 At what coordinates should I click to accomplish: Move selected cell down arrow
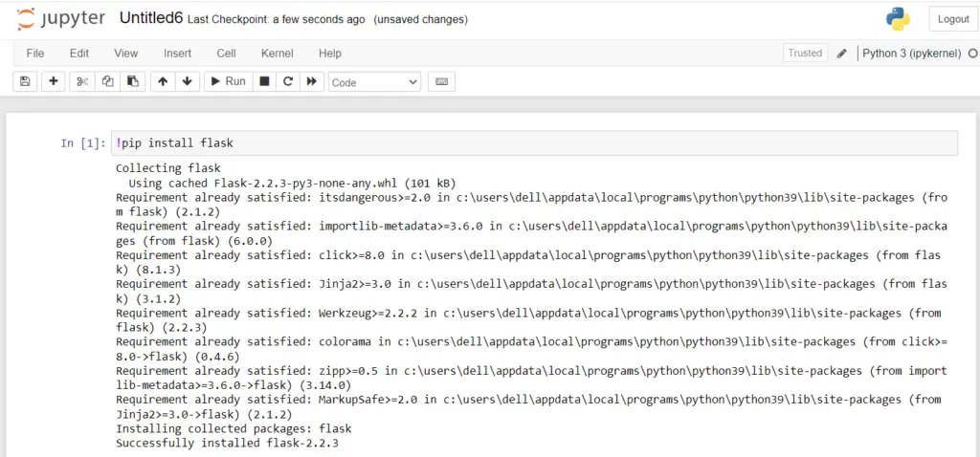(x=187, y=81)
